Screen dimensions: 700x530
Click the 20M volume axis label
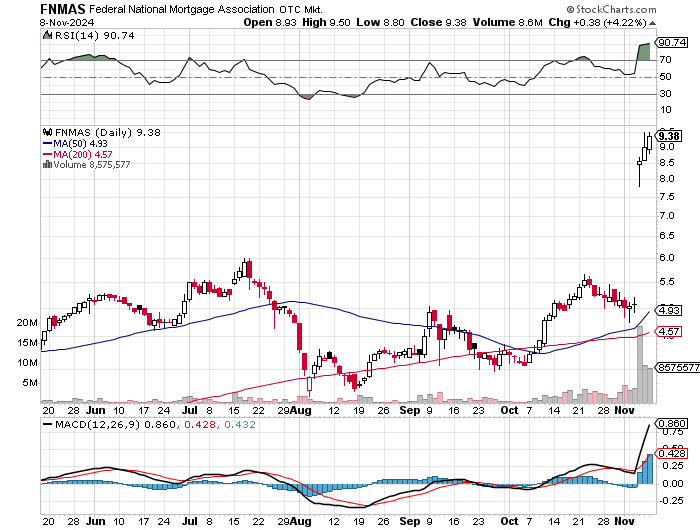click(x=27, y=322)
